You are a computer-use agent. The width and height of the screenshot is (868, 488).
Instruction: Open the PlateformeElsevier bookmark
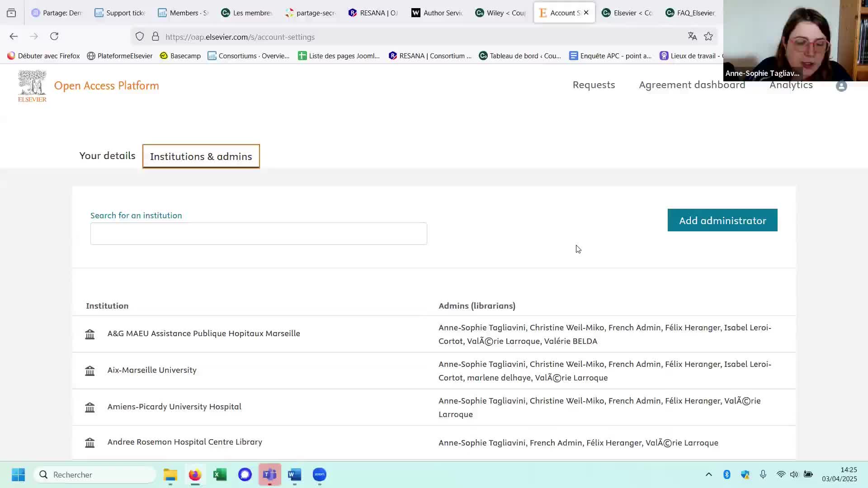tap(119, 56)
